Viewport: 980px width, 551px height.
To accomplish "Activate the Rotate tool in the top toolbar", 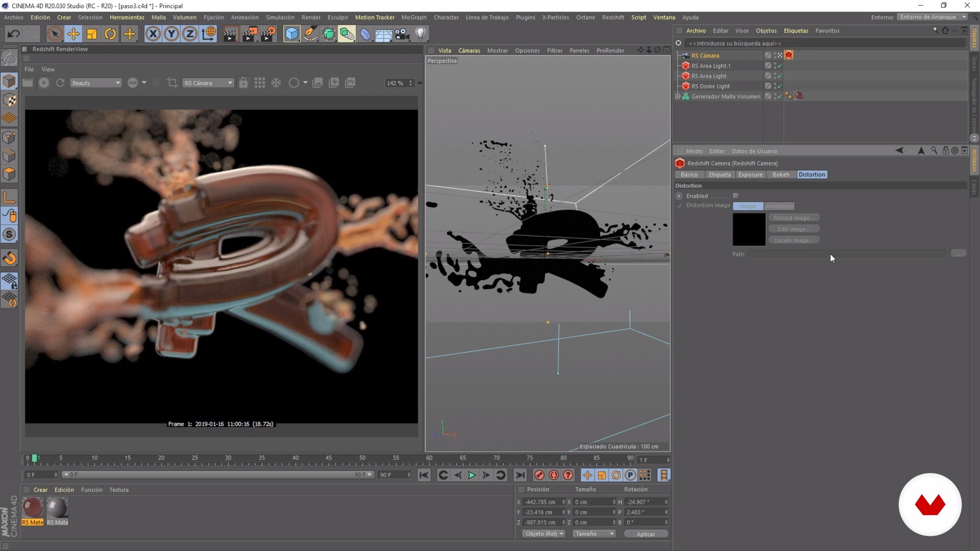I will click(110, 34).
